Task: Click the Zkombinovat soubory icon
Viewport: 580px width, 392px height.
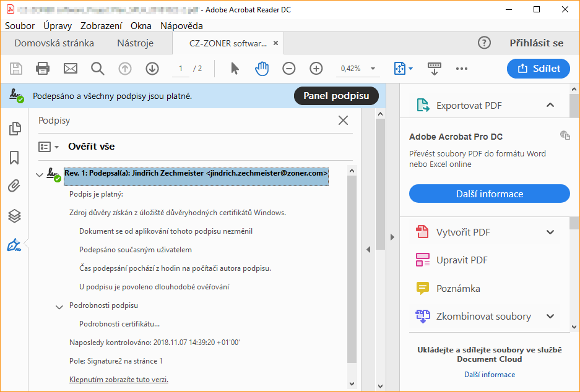Action: tap(422, 317)
